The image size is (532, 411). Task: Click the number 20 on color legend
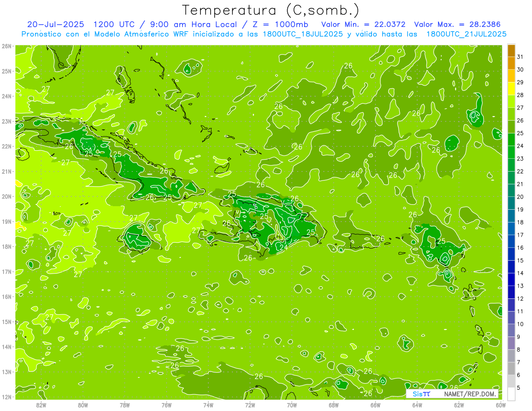tap(520, 197)
